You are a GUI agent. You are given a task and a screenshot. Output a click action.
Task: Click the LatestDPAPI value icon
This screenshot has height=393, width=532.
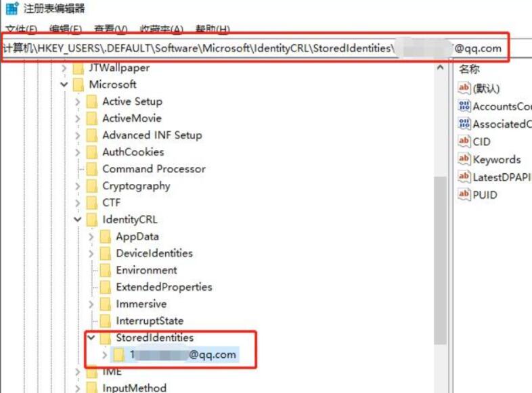pos(464,177)
